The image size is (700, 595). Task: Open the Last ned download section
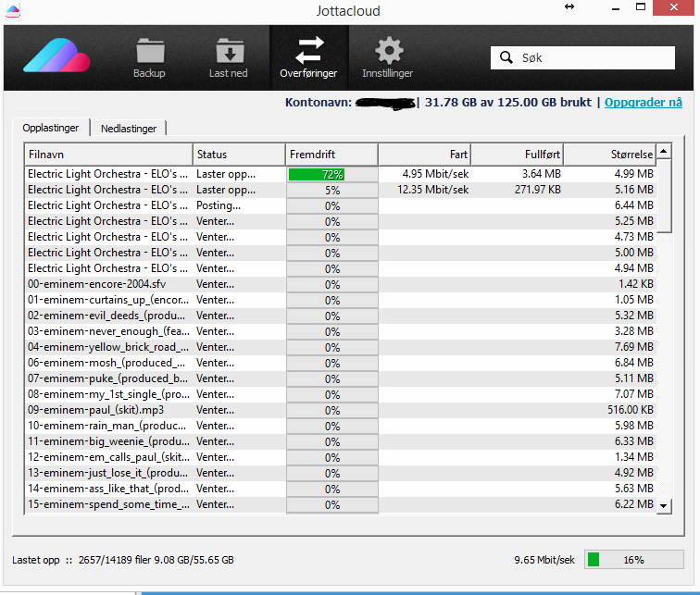229,58
